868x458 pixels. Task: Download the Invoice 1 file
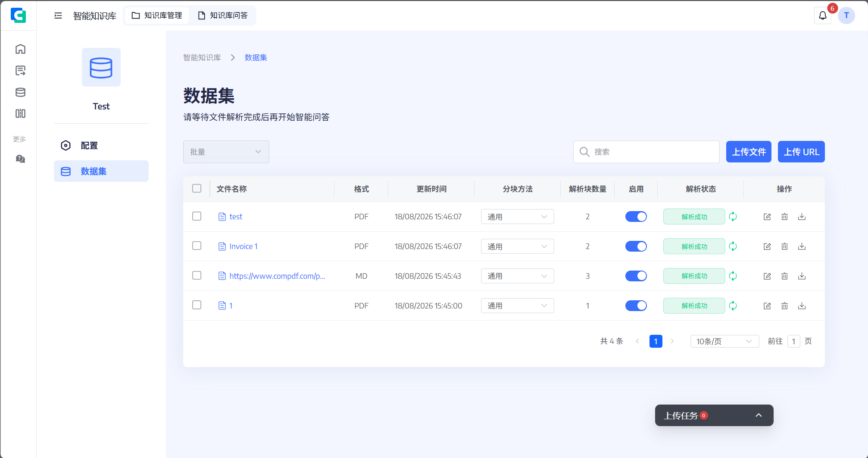802,246
